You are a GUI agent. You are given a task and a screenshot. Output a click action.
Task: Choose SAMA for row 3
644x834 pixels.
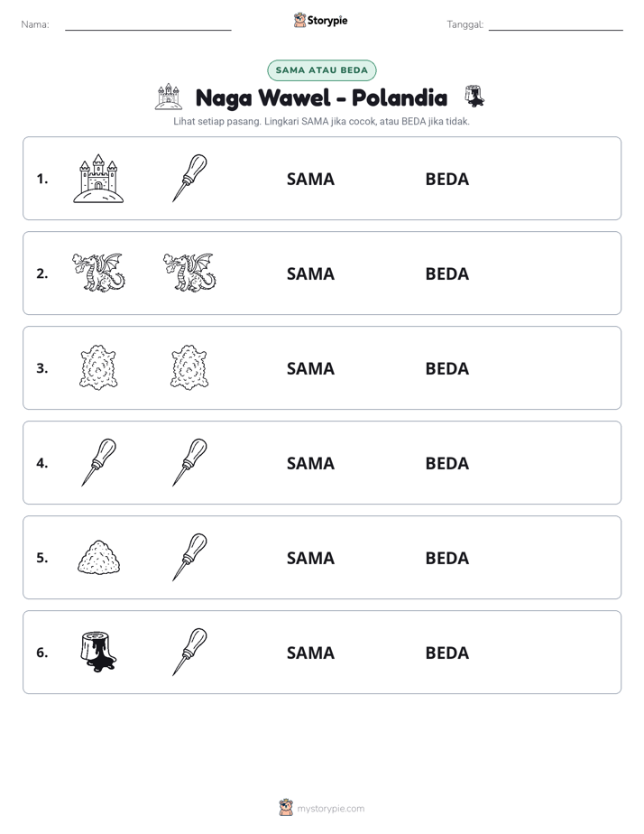tap(310, 368)
